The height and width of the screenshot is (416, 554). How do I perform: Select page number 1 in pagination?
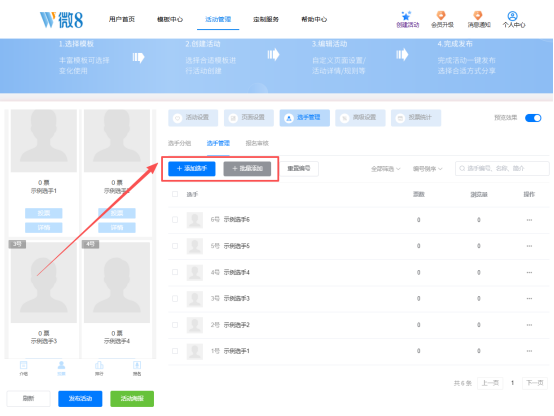[512, 383]
